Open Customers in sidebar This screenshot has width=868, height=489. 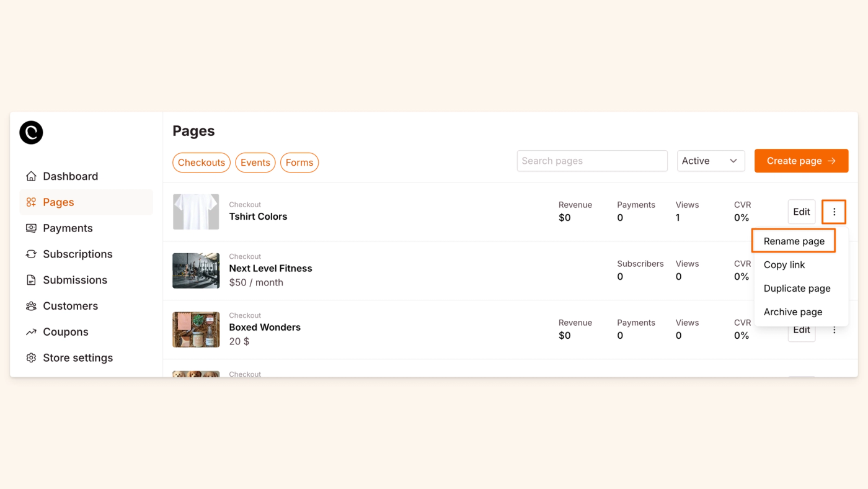tap(86, 307)
